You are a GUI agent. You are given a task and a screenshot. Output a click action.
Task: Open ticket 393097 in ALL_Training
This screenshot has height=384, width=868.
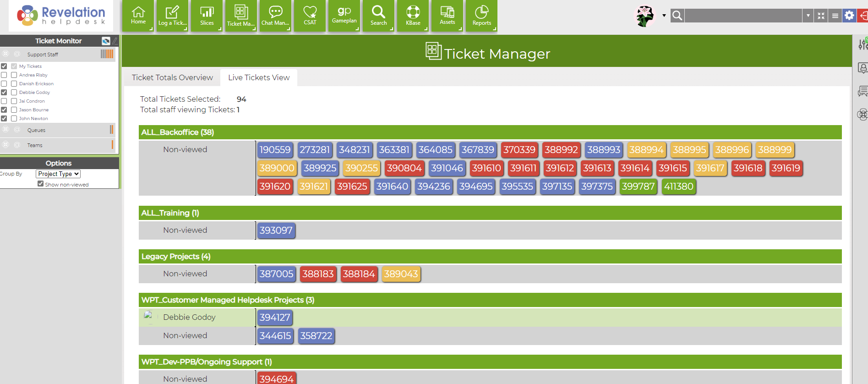tap(276, 230)
